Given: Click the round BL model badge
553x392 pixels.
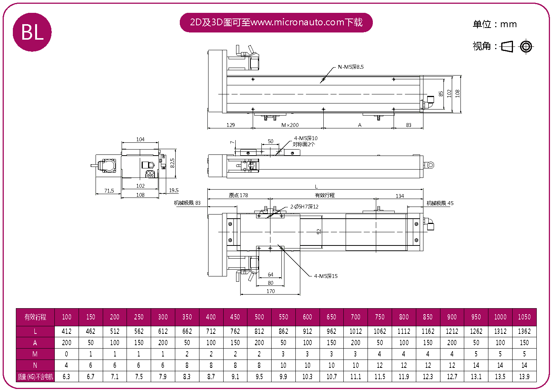Looking at the screenshot, I should click(32, 32).
